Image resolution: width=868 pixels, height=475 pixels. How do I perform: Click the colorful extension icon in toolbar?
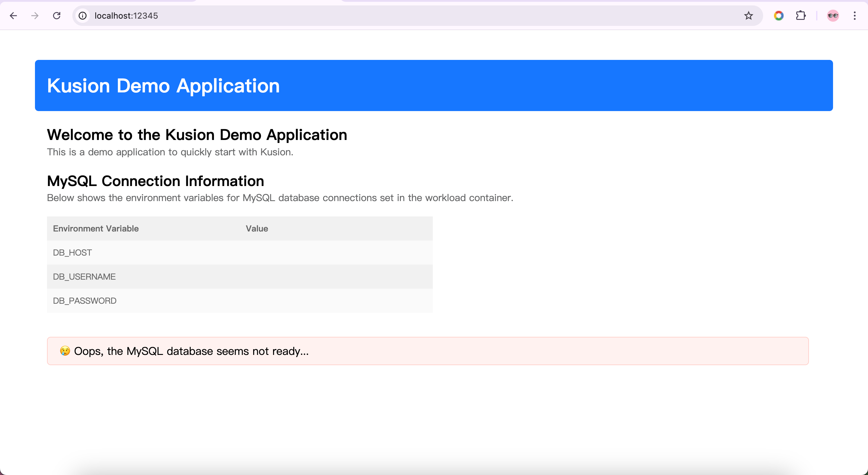(779, 16)
